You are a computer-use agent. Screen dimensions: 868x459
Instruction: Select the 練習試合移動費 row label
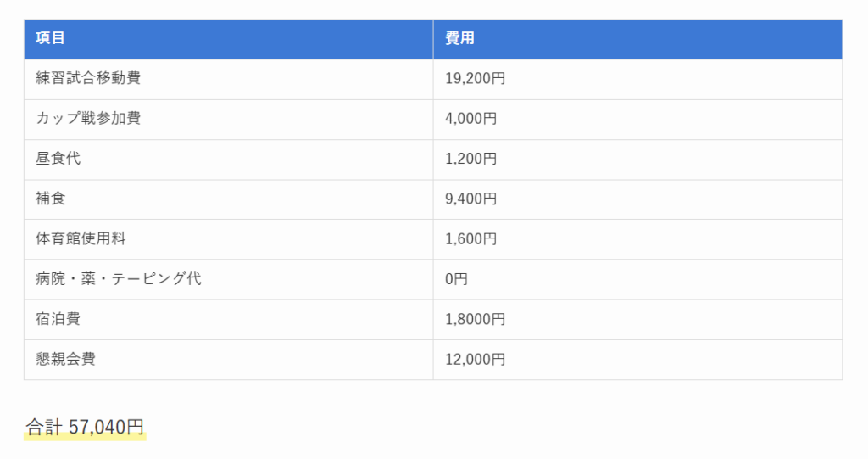88,78
